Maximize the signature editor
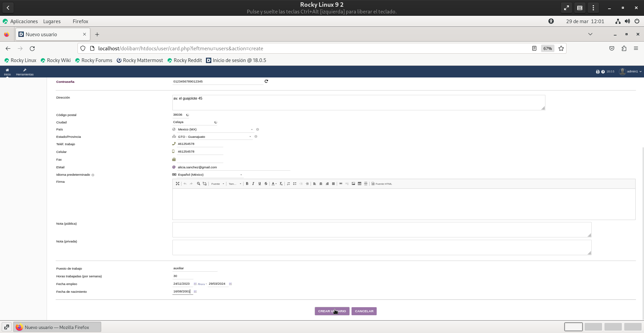644x333 pixels. pos(177,184)
